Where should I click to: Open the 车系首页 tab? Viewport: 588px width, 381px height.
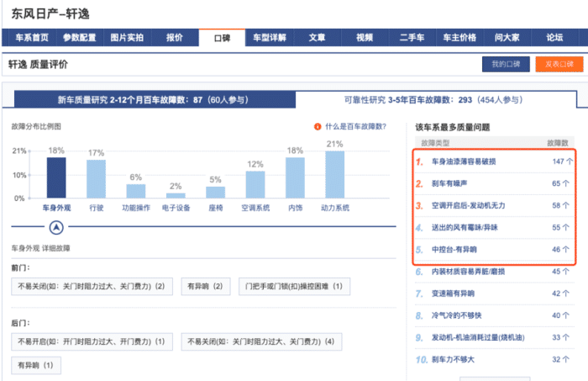(32, 38)
